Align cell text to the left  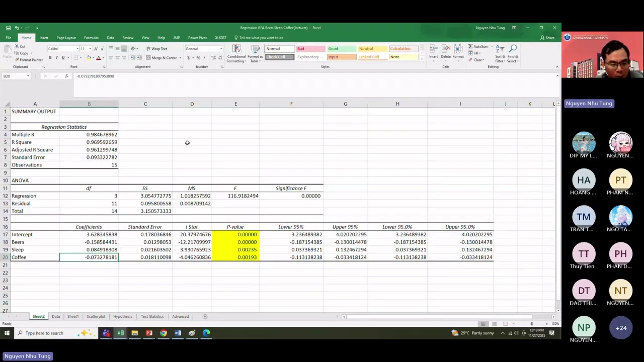click(111, 58)
